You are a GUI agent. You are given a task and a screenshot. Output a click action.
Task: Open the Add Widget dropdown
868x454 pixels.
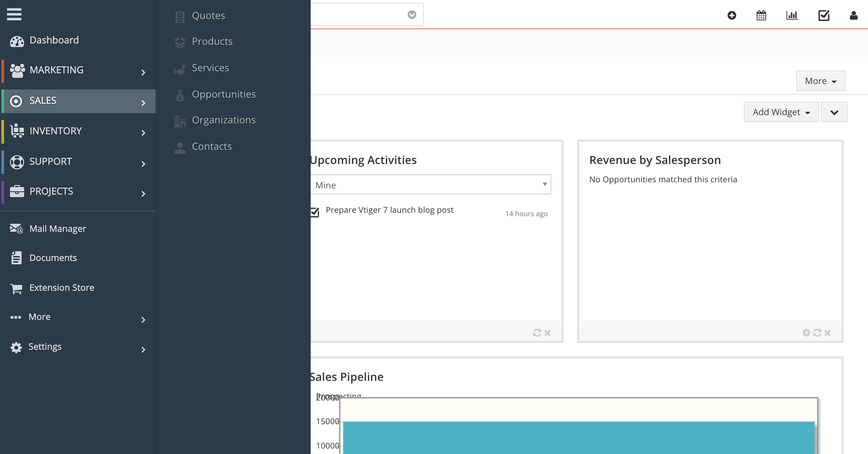click(x=781, y=112)
